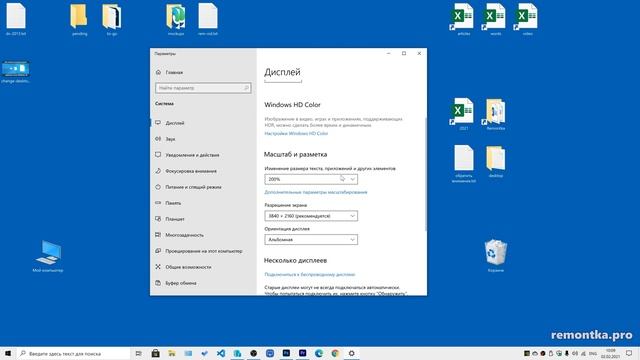The height and width of the screenshot is (360, 640).
Task: Select the Память section
Action: pos(173,203)
